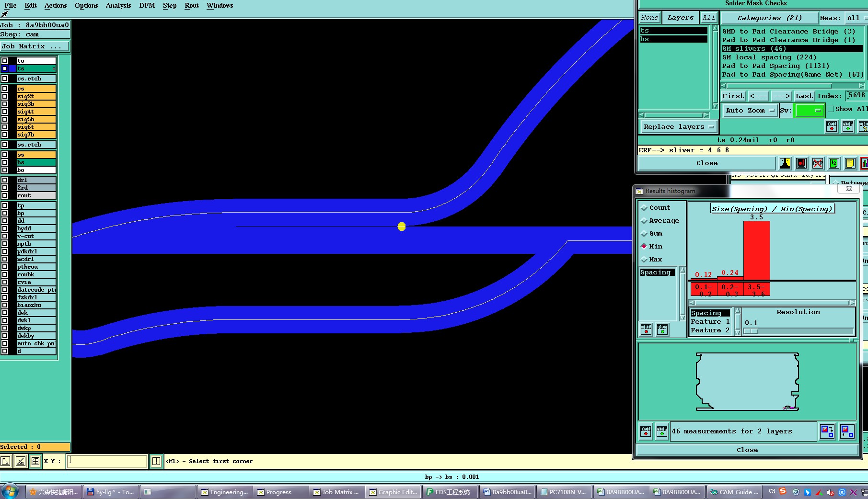This screenshot has height=499, width=868.
Task: Open Windows Start button
Action: 10,492
